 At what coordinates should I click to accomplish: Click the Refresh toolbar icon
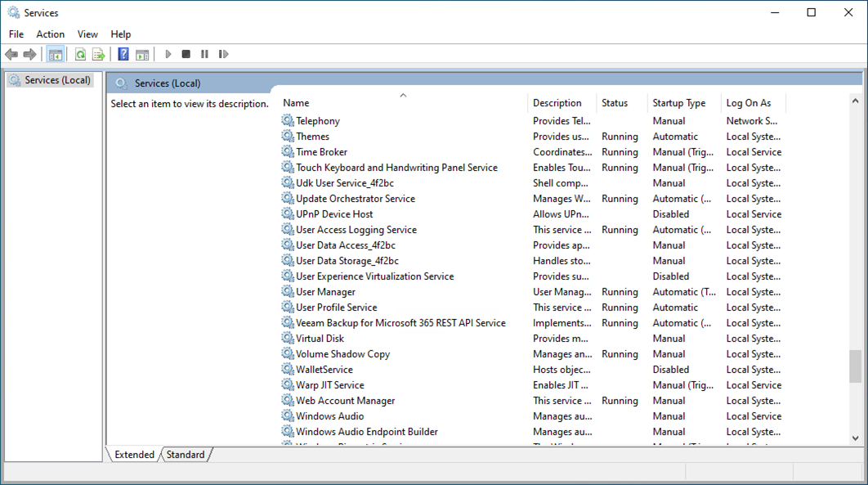(80, 54)
